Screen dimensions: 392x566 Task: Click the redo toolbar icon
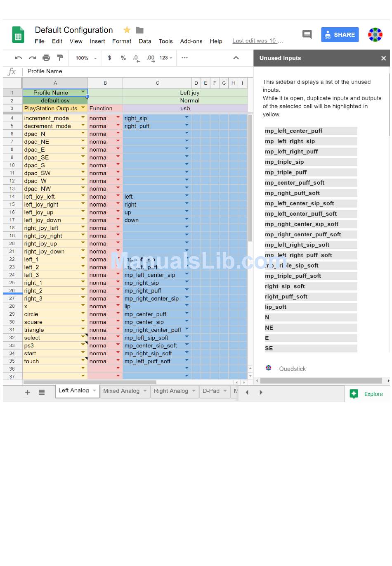(32, 58)
